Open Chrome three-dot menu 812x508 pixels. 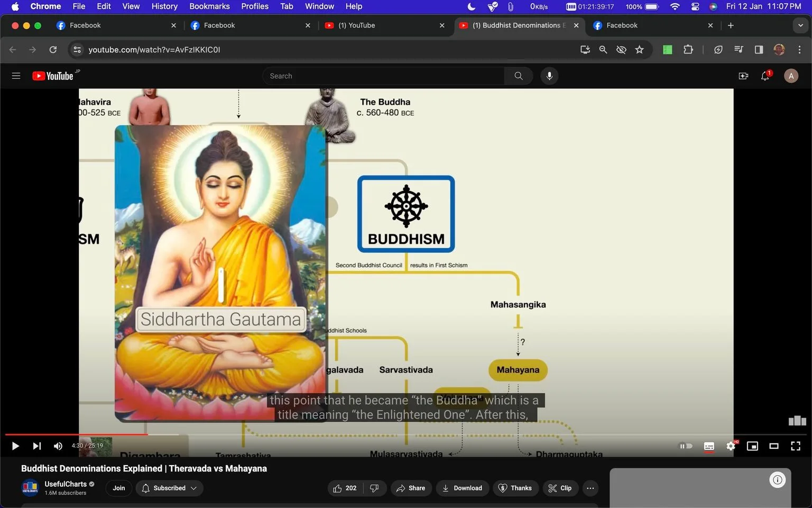click(x=799, y=50)
